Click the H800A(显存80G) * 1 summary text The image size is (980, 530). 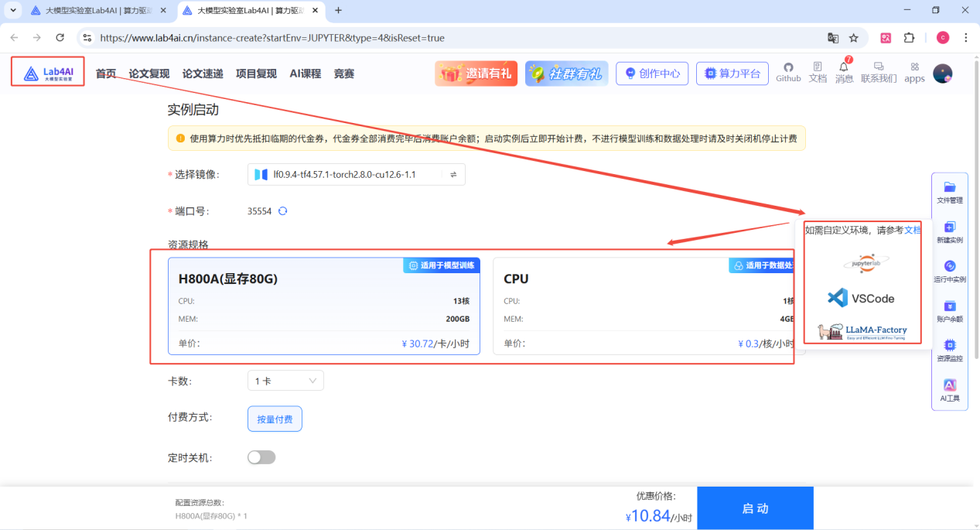pos(211,515)
